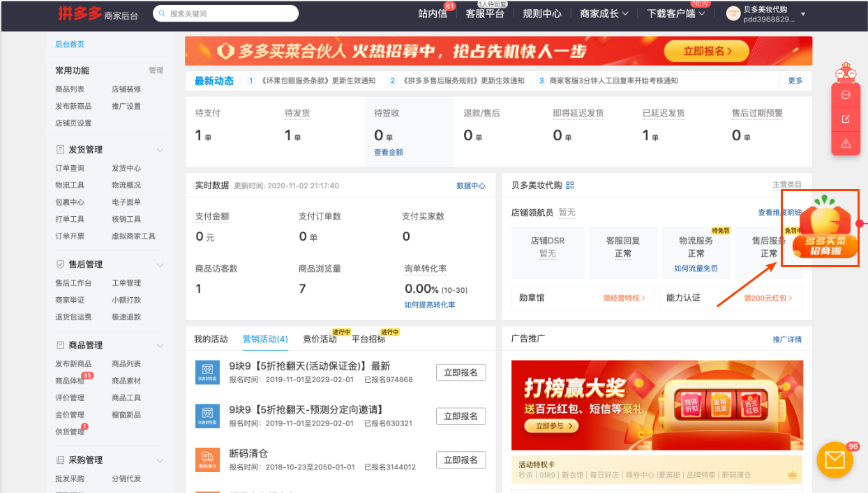
Task: Click the 采购管理 section icon
Action: [60, 460]
